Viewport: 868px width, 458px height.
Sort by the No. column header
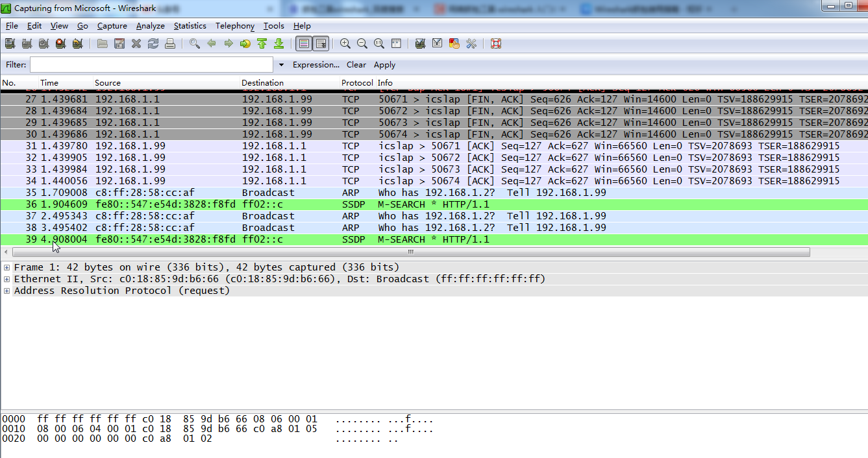point(19,83)
